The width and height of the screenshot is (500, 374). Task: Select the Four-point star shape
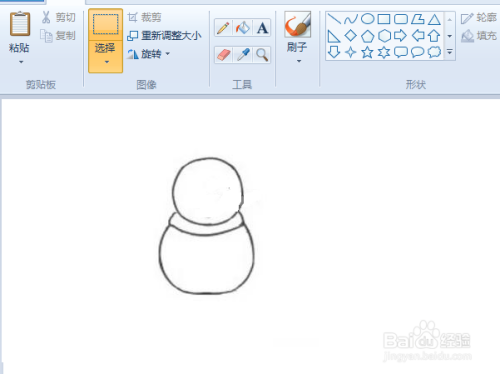351,52
